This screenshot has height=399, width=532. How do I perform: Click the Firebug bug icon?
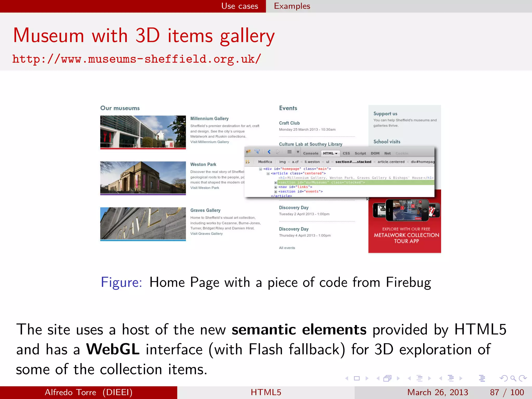pos(248,151)
